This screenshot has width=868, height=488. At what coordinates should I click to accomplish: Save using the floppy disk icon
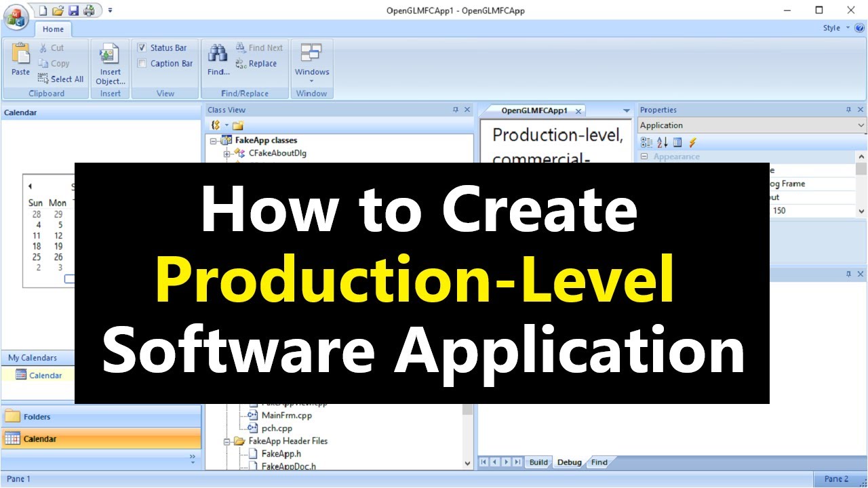pyautogui.click(x=73, y=10)
